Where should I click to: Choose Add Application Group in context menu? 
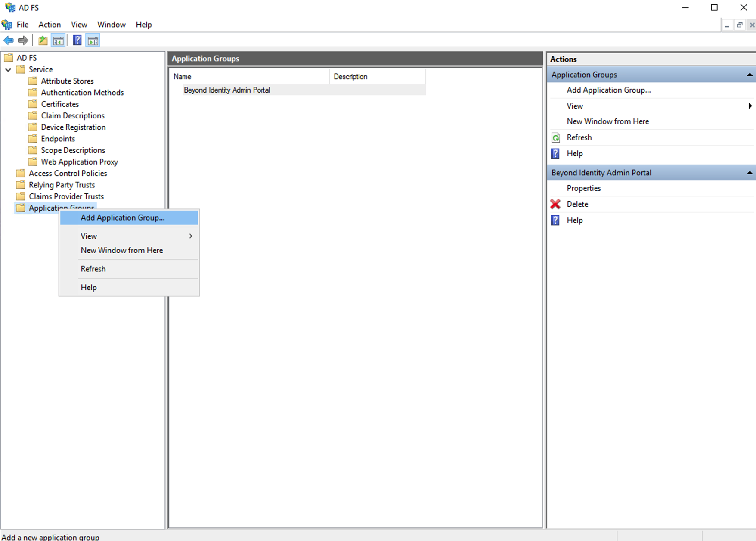pyautogui.click(x=123, y=218)
